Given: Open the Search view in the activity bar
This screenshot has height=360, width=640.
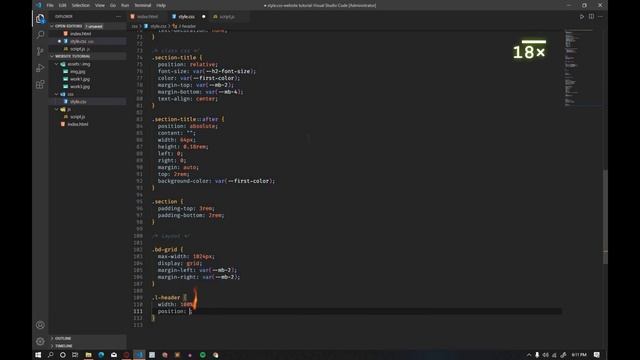Looking at the screenshot, I should pyautogui.click(x=40, y=35).
